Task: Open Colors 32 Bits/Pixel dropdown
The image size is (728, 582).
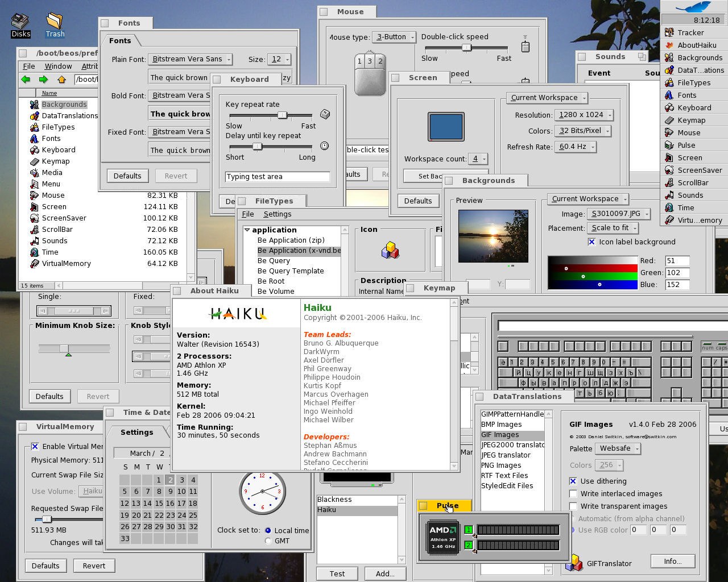Action: 583,131
